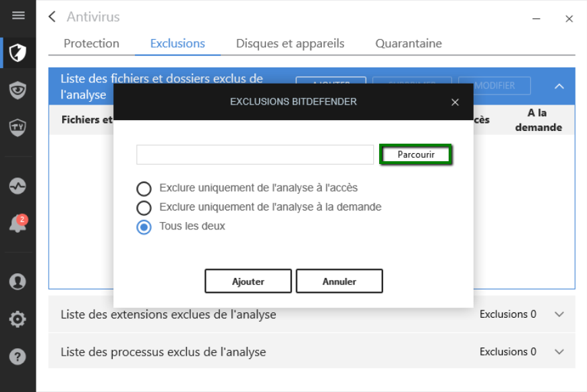Go back using the Antivirus back arrow
The height and width of the screenshot is (392, 587).
[x=53, y=17]
